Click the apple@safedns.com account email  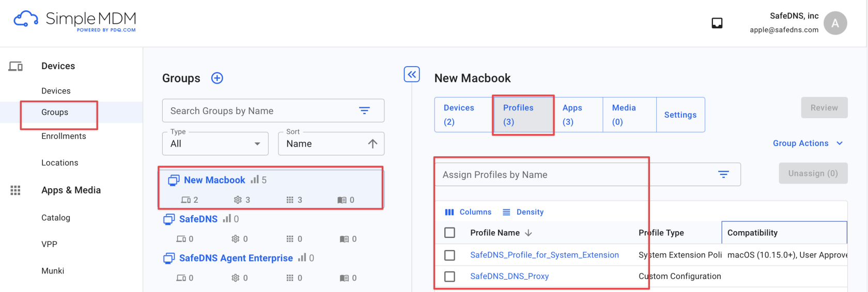tap(784, 30)
